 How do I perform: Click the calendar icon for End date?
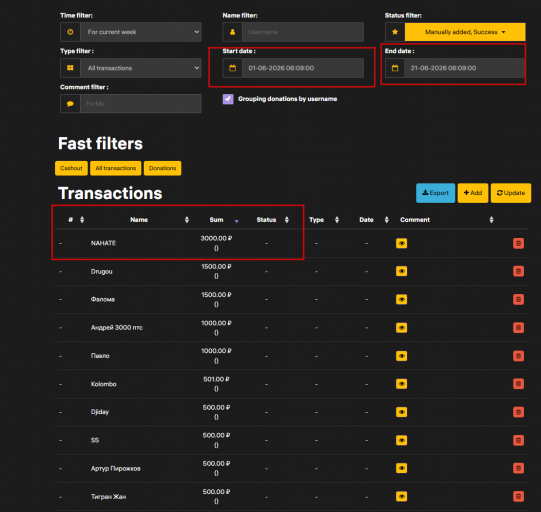tap(395, 68)
